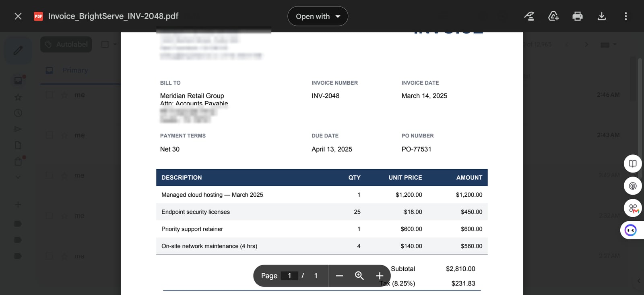Zoom out with the minus button
The height and width of the screenshot is (295, 644).
(x=339, y=276)
